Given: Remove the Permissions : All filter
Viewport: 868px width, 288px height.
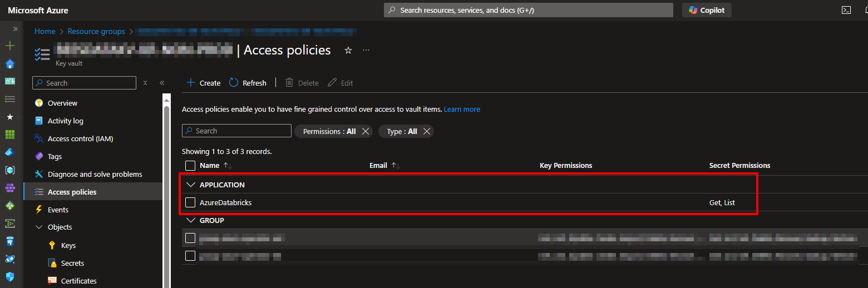Looking at the screenshot, I should 366,131.
